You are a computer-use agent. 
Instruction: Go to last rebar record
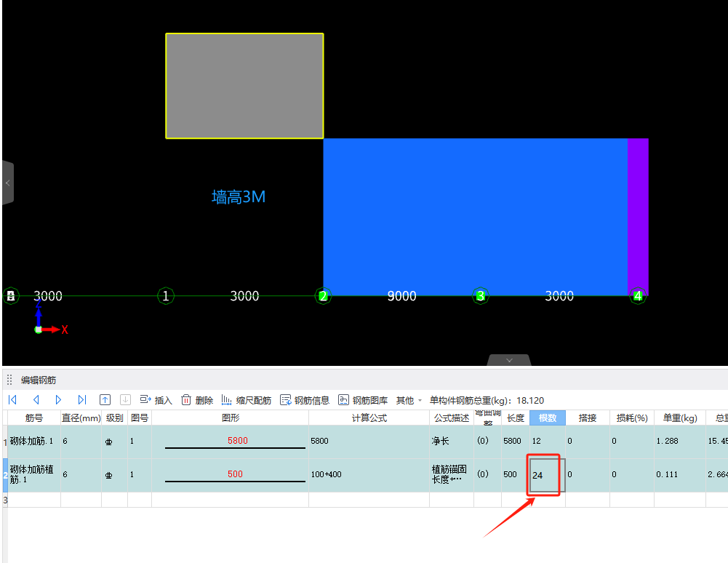tap(82, 399)
